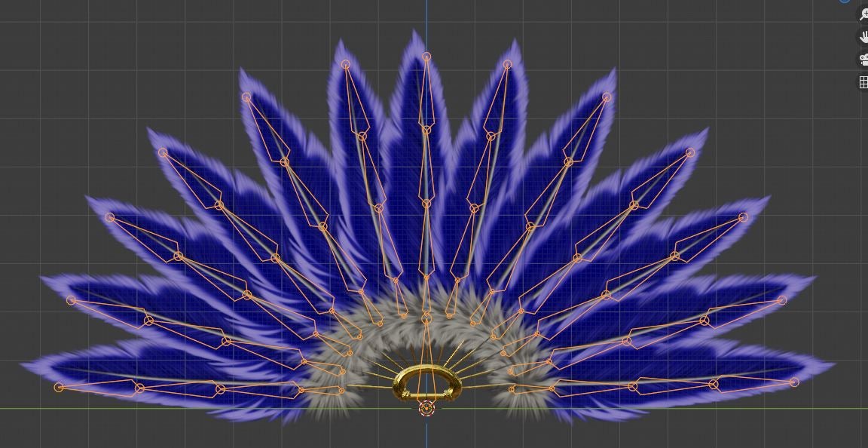The image size is (868, 448).
Task: Select the root bone widget below the golden handle
Action: pyautogui.click(x=428, y=410)
